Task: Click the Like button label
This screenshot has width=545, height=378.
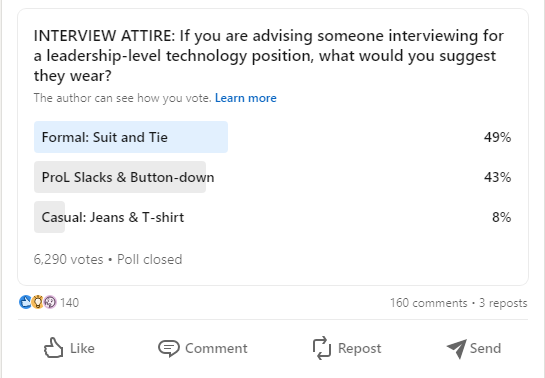Action: [x=82, y=348]
